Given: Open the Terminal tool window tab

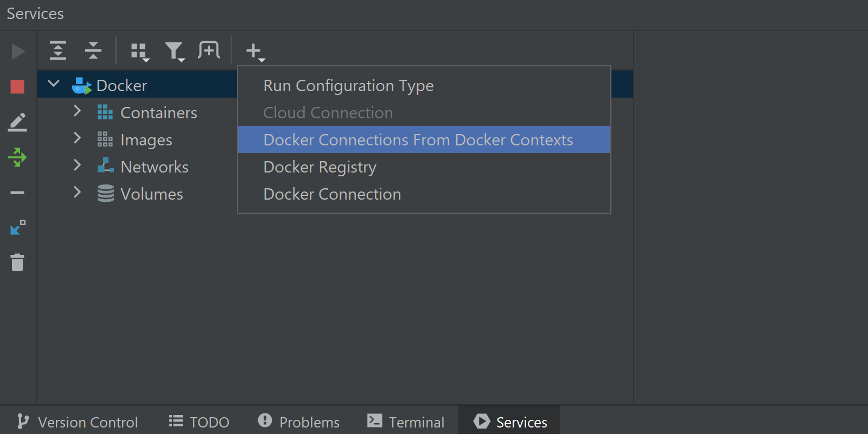Looking at the screenshot, I should [x=406, y=422].
